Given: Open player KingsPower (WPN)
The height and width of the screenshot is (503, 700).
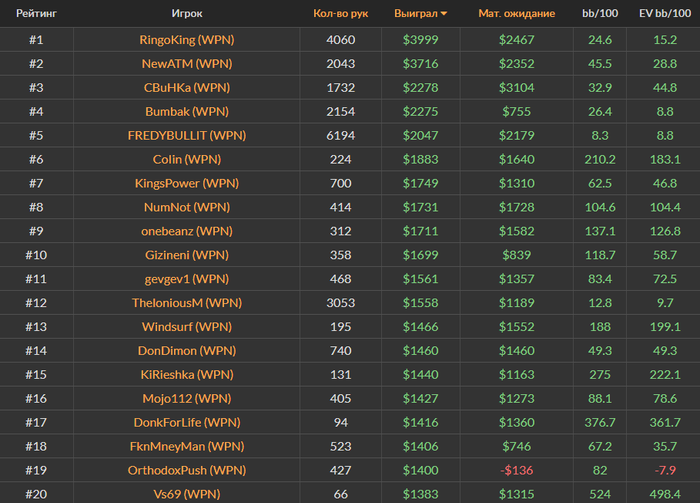Looking at the screenshot, I should click(x=187, y=183).
